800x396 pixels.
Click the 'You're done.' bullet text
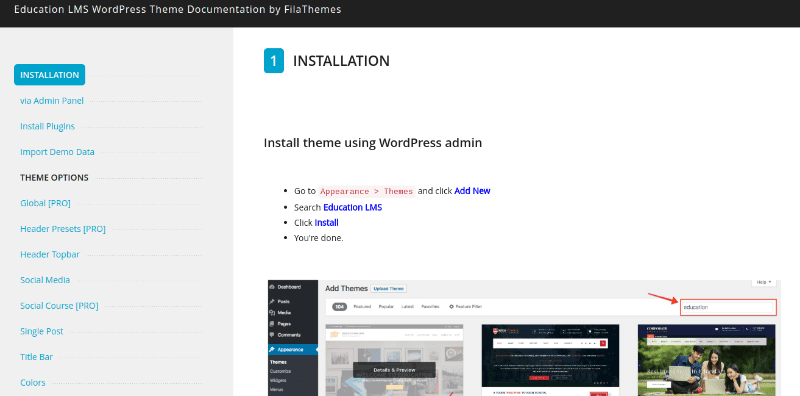[319, 238]
